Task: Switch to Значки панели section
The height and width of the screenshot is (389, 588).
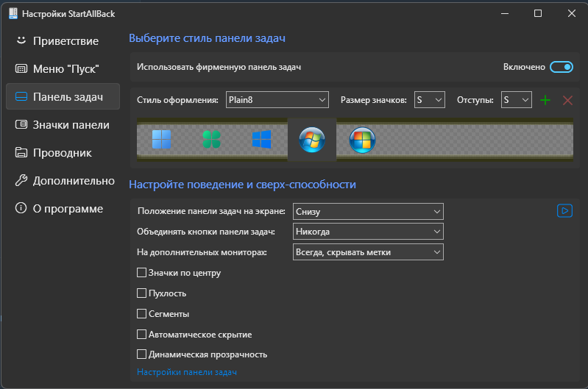Action: tap(63, 125)
